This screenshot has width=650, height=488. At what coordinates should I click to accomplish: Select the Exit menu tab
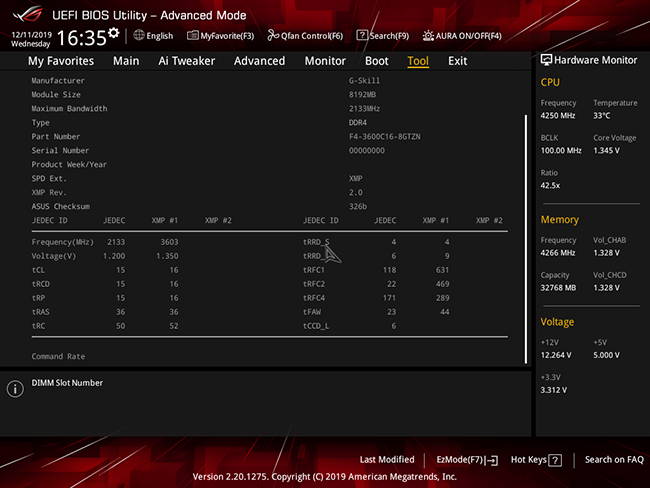pos(457,61)
